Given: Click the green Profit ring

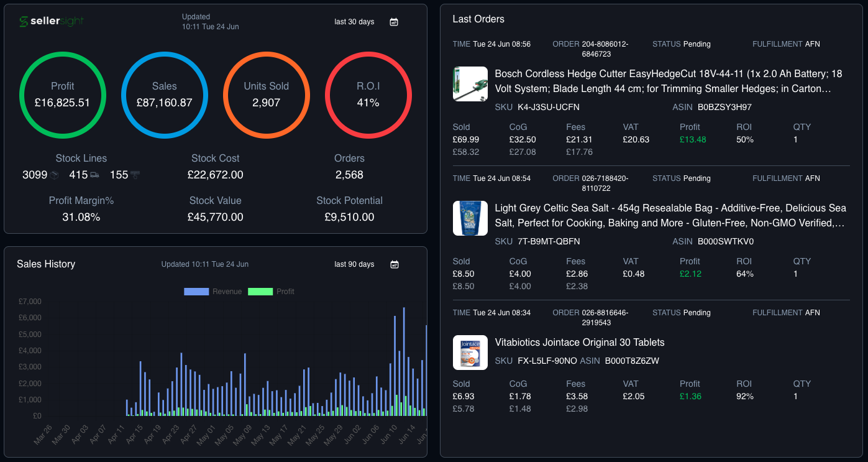Looking at the screenshot, I should (62, 95).
